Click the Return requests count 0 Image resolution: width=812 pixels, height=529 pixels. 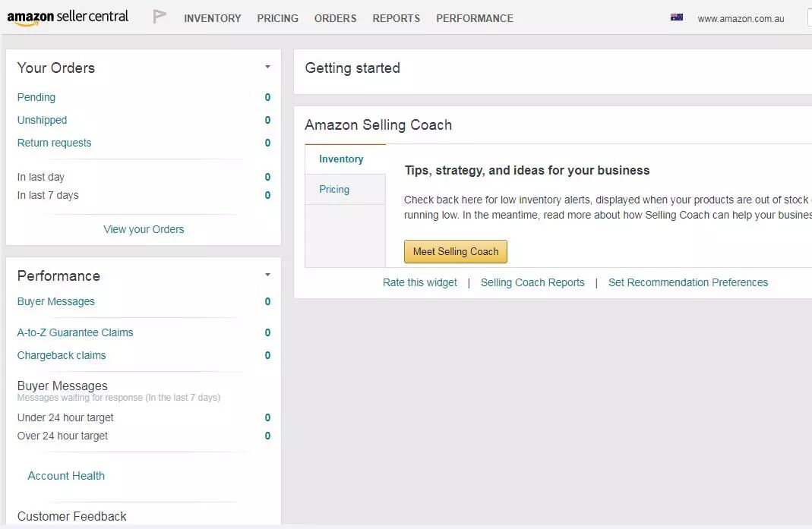(x=267, y=143)
